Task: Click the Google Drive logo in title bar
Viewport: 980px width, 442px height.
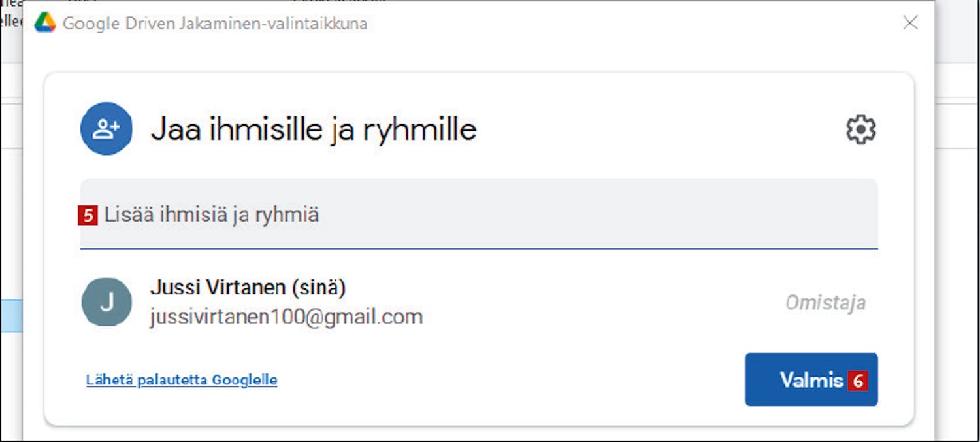Action: tap(45, 23)
